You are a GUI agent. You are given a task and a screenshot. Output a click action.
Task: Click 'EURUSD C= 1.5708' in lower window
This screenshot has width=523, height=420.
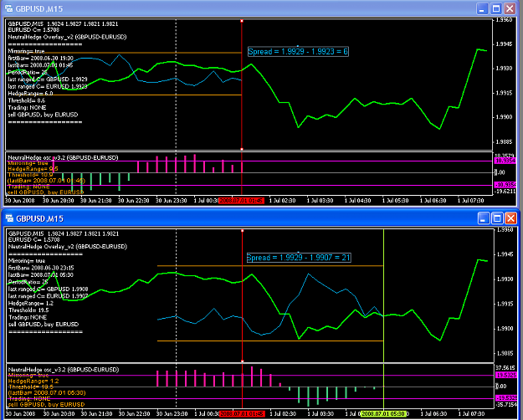[34, 239]
